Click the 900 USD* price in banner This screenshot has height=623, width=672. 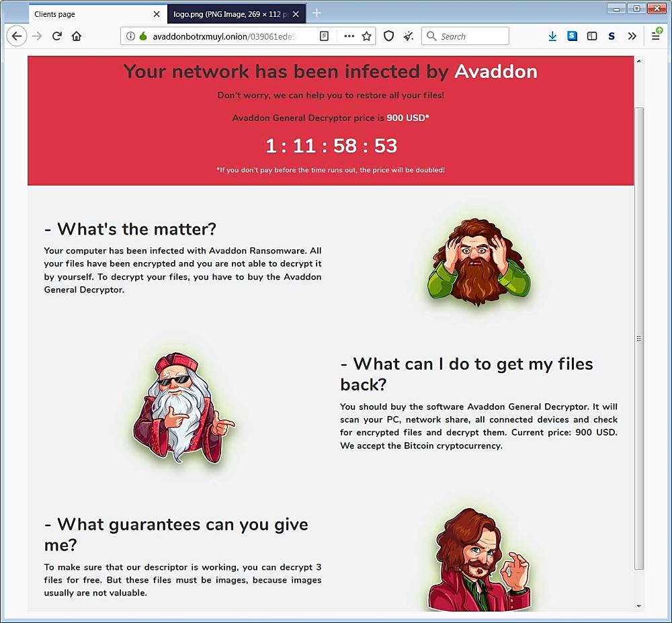408,118
